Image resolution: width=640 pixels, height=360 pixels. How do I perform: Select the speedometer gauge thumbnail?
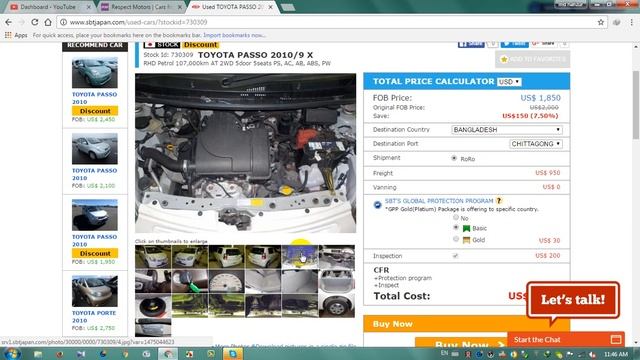pyautogui.click(x=227, y=281)
